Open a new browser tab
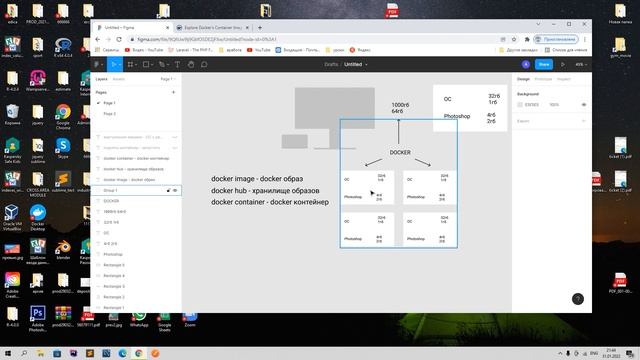This screenshot has height=360, width=640. (260, 28)
